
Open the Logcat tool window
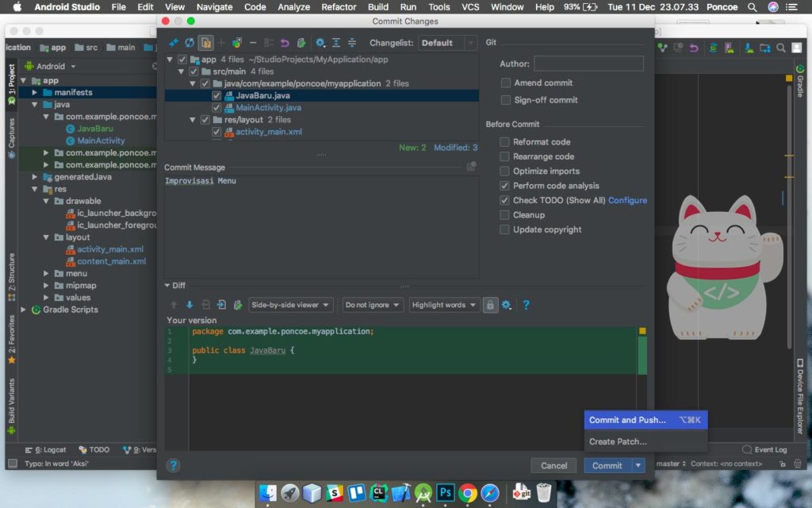tap(45, 449)
